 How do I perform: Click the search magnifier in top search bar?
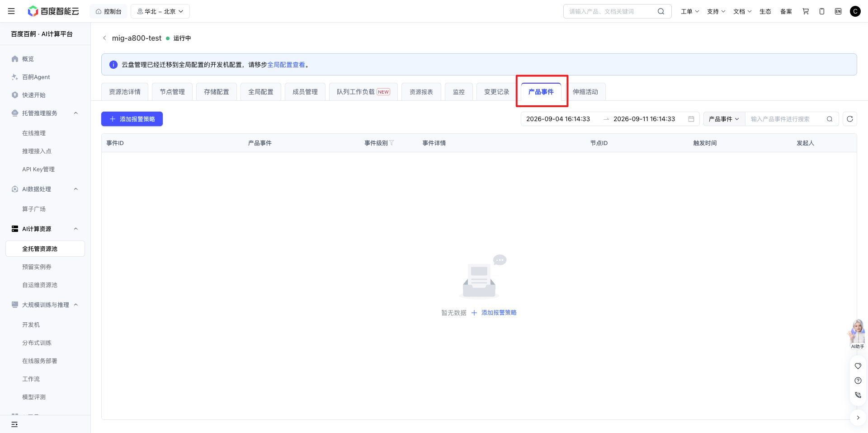coord(661,11)
